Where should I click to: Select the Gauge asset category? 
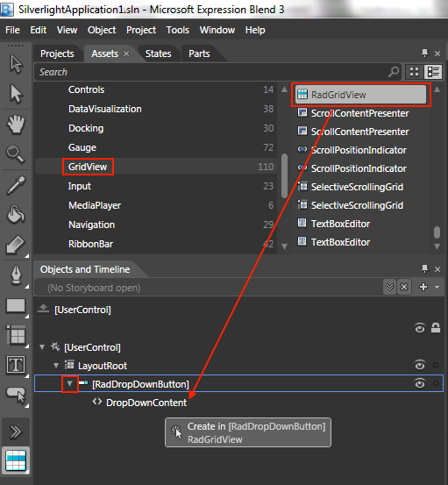pos(156,147)
